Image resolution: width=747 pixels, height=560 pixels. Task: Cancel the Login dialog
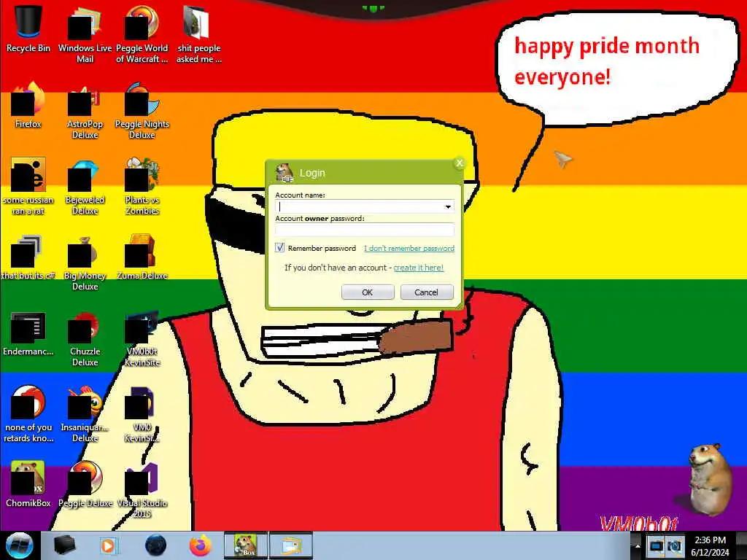(x=427, y=292)
